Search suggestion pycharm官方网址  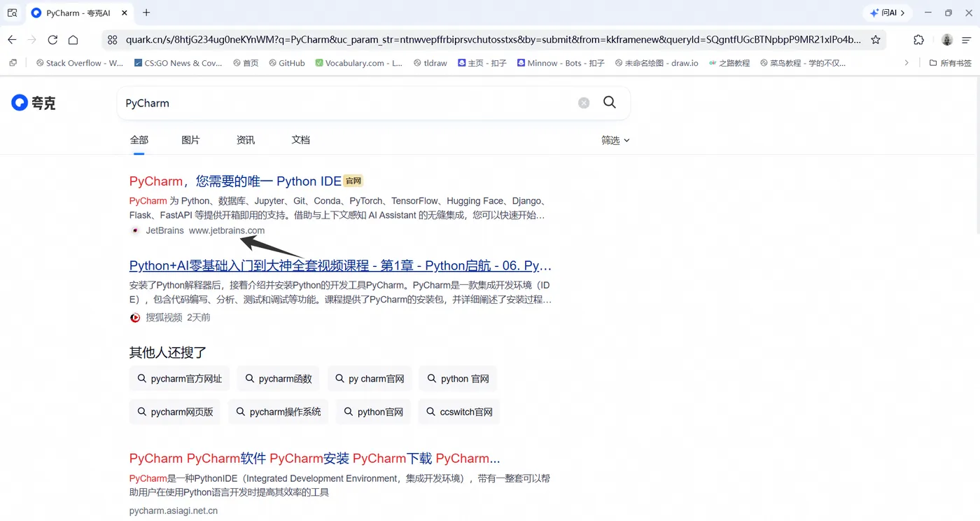(x=178, y=379)
